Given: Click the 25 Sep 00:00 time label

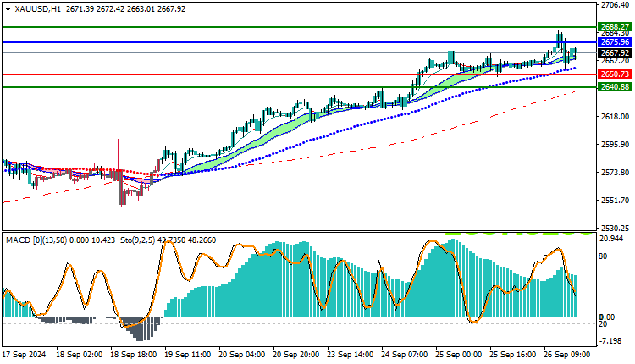Looking at the screenshot, I should 459,355.
